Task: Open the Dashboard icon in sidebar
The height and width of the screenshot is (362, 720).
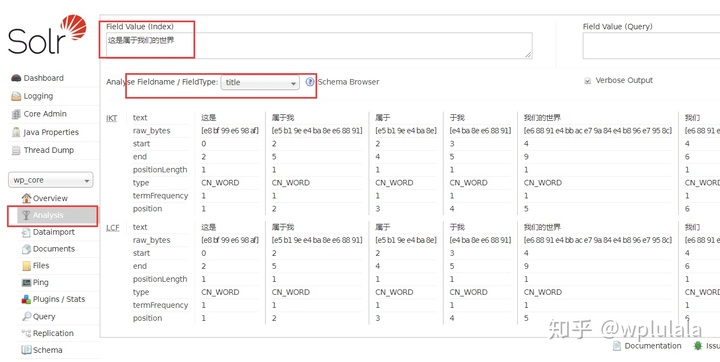Action: pos(16,78)
